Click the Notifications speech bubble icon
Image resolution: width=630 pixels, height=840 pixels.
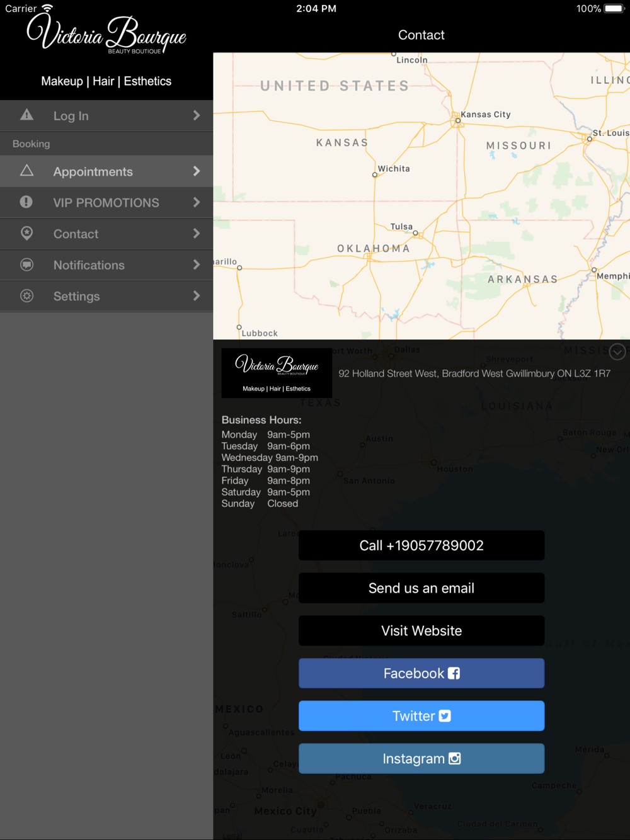point(26,264)
